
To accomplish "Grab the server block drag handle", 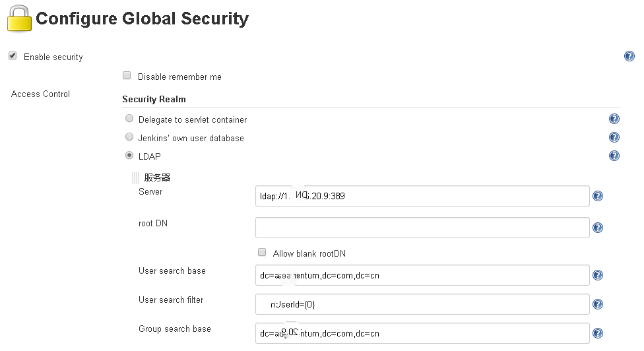I will pos(135,177).
